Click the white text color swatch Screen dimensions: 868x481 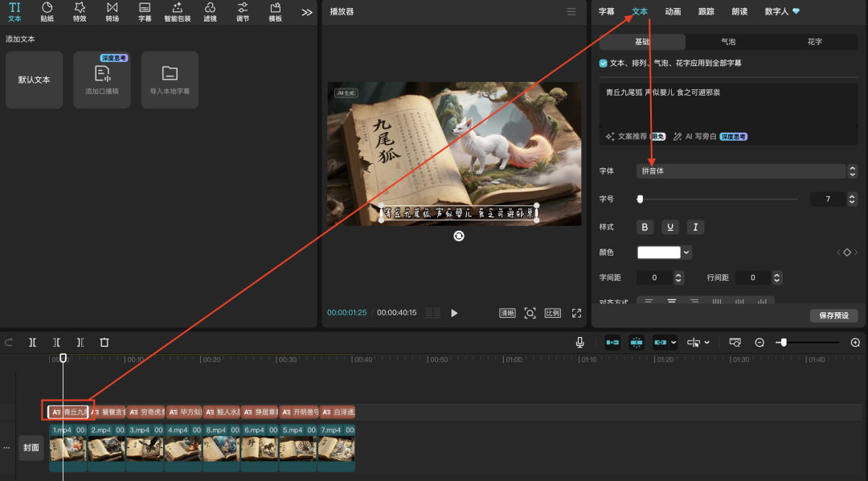(659, 253)
